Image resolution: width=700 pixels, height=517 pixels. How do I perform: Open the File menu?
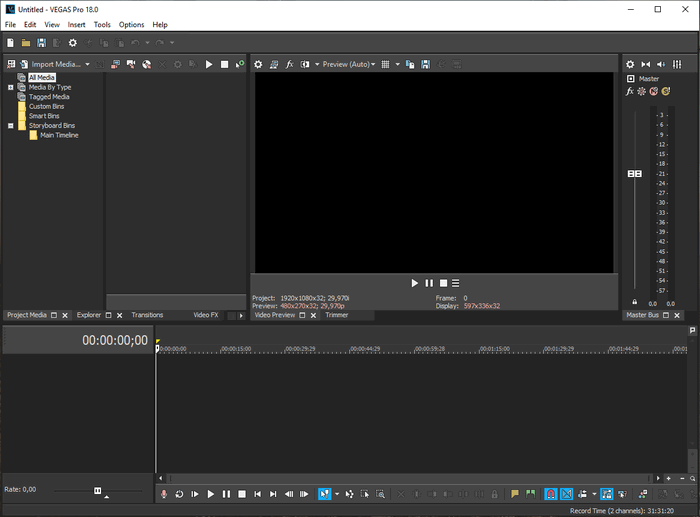pos(10,25)
